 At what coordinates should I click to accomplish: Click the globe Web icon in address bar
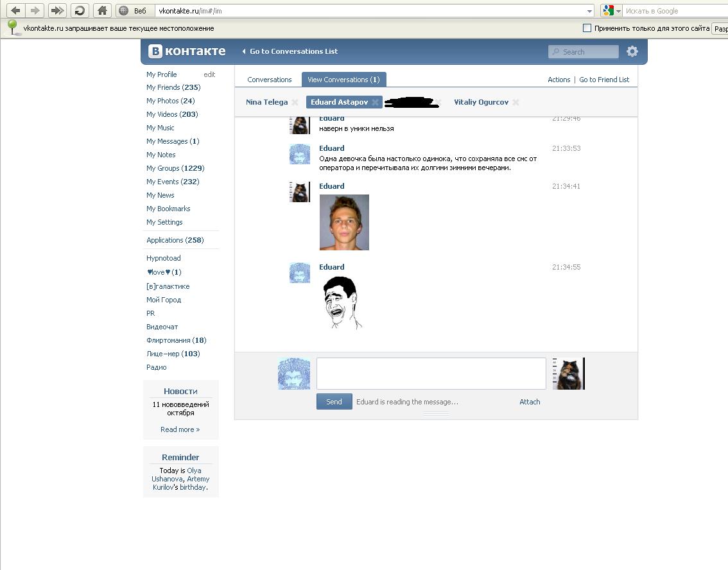pyautogui.click(x=124, y=11)
